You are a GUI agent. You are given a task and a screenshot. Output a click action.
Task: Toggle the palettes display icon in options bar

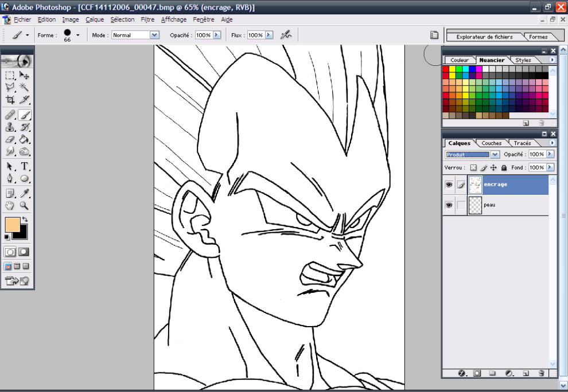click(434, 35)
